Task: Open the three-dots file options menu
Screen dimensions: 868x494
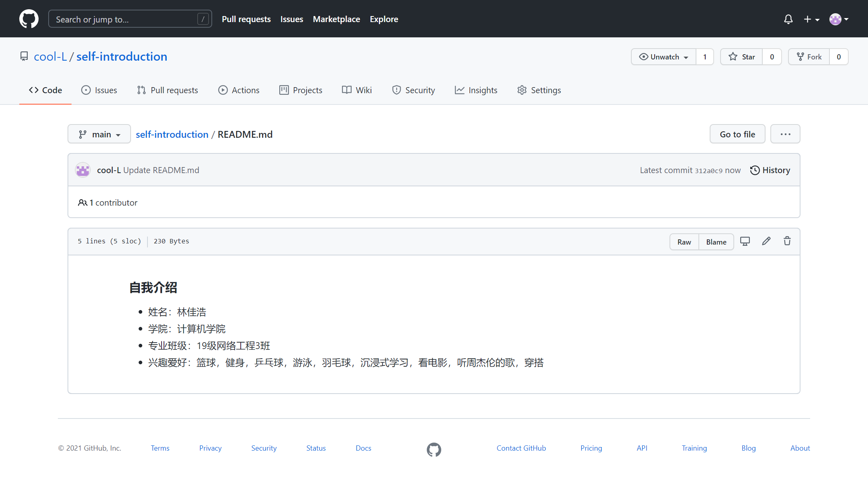Action: click(x=785, y=134)
